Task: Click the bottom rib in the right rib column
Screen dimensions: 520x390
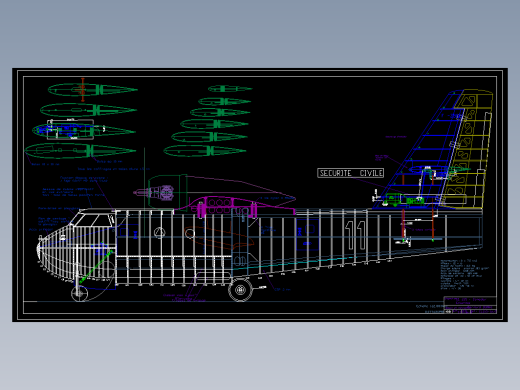Action: (x=205, y=151)
